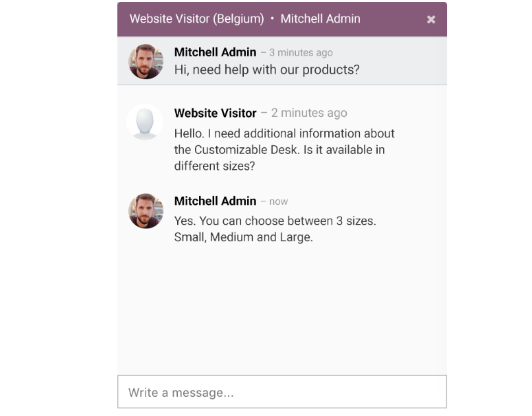
Task: Click Mitchell Admin name above first message
Action: [215, 52]
